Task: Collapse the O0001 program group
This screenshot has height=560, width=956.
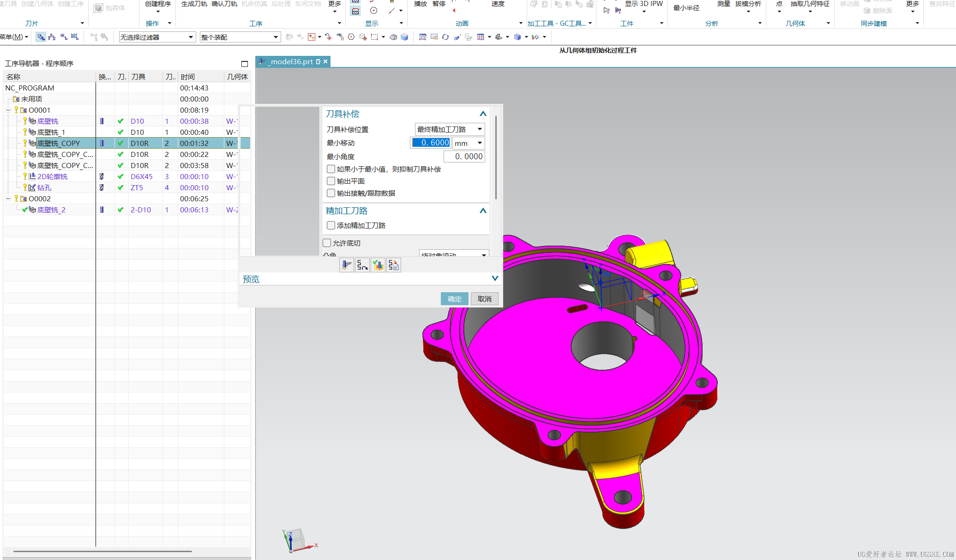Action: point(8,110)
